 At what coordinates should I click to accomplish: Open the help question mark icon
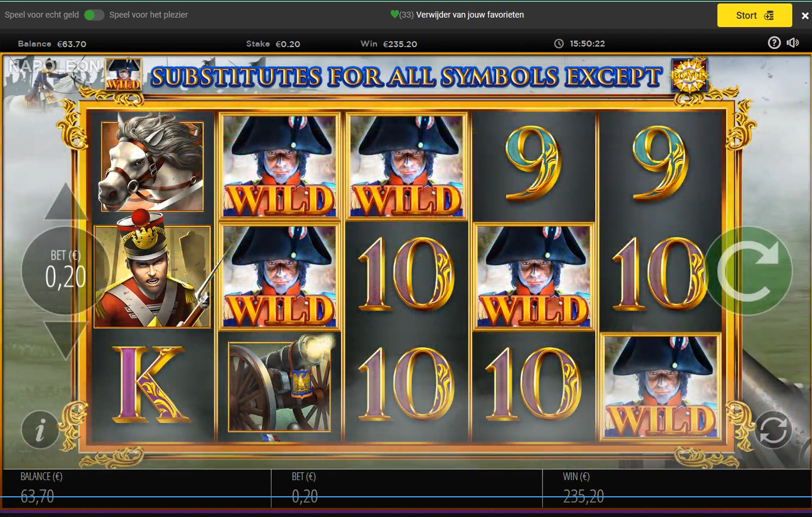tap(774, 43)
